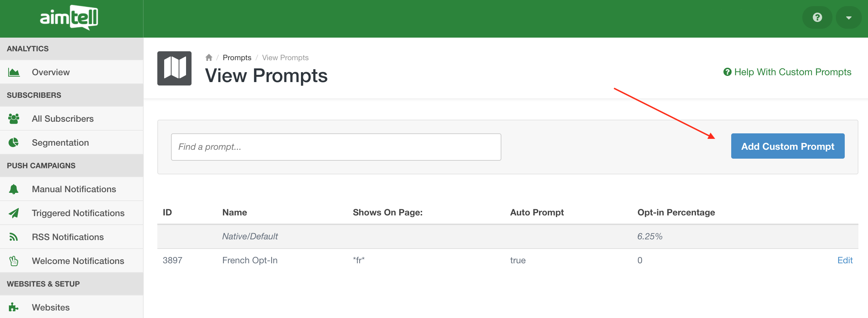Screen dimensions: 868x318
Task: Click the All Subscribers people icon
Action: click(x=14, y=119)
